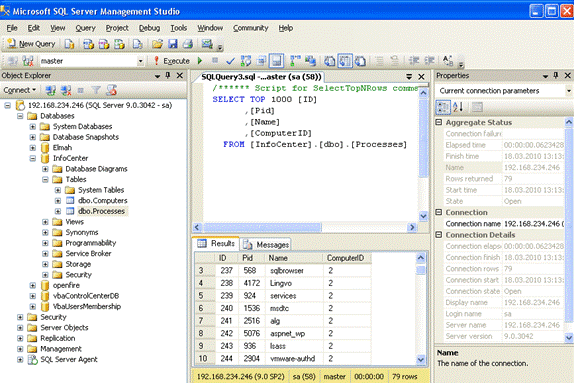Open Property Pages icon
Screen dimensions: 574x383
(x=476, y=107)
